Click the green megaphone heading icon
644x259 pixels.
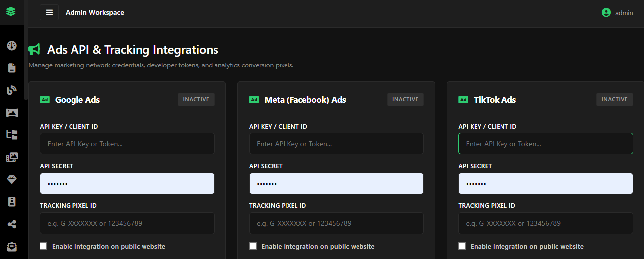tap(34, 49)
